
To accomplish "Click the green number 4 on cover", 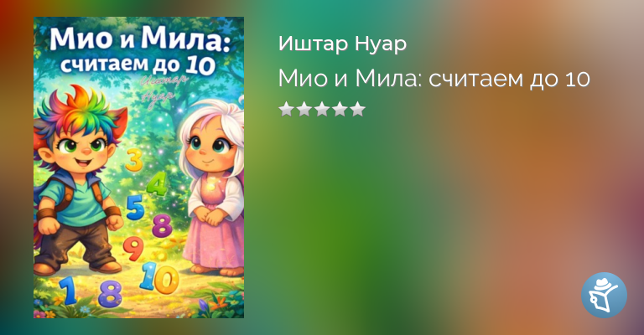I will [x=157, y=183].
